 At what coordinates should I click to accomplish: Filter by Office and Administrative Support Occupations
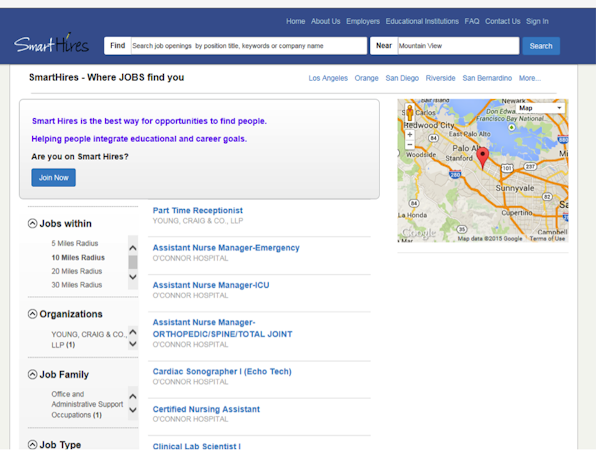(x=87, y=404)
